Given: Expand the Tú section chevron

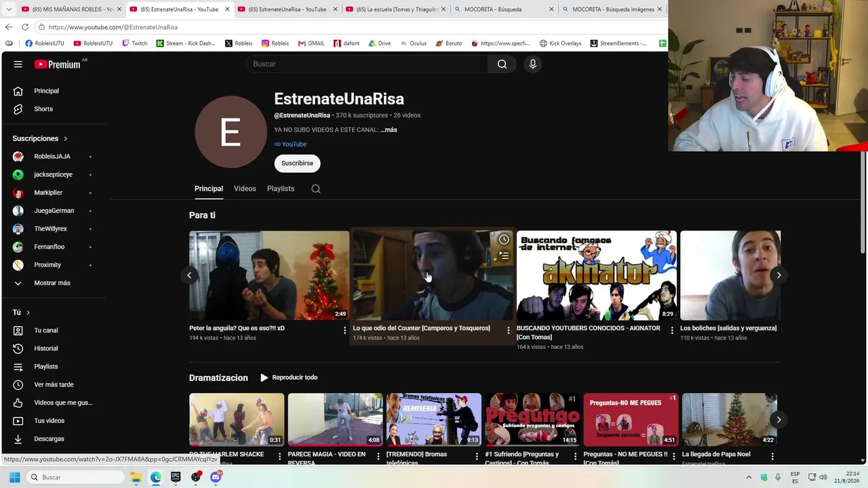Looking at the screenshot, I should [28, 312].
